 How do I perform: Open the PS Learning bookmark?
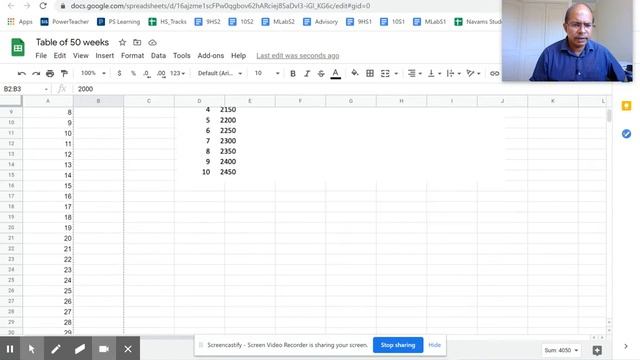pyautogui.click(x=118, y=22)
